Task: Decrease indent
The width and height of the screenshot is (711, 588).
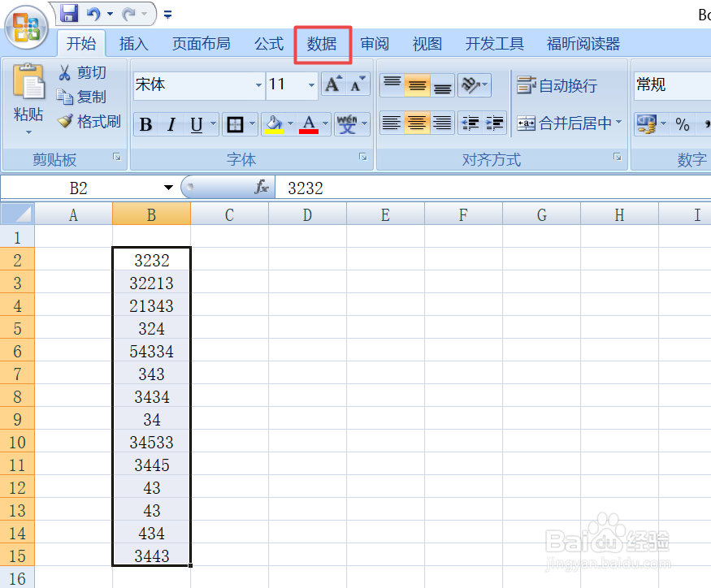Action: [470, 123]
